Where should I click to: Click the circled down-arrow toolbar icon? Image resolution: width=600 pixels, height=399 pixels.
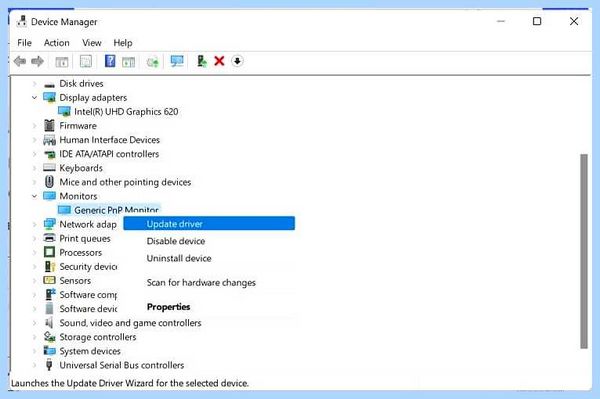pos(237,61)
